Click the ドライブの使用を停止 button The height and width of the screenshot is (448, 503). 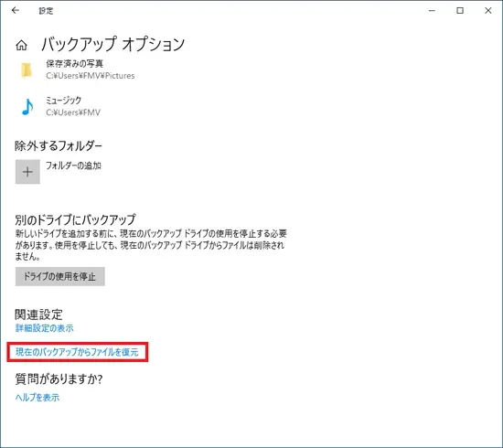60,276
